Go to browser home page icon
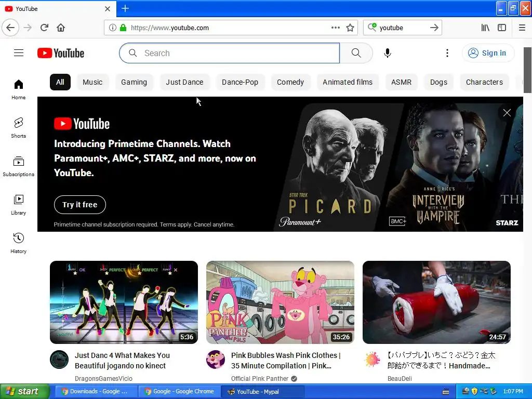 61,28
